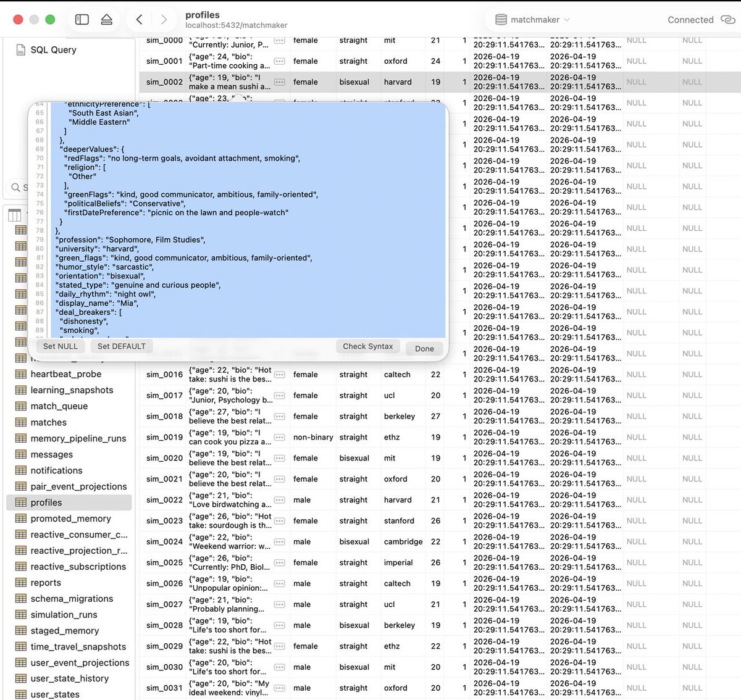Go forward with the right chevron
Screen dimensions: 741x700
coord(164,20)
